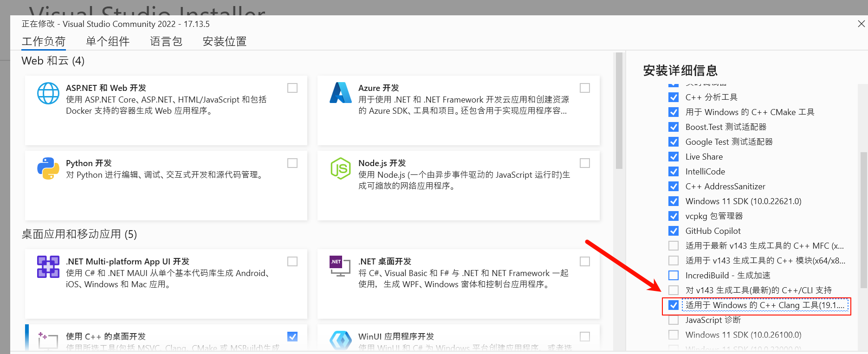868x354 pixels.
Task: Tick the .NET Multi-platform App UI checkbox
Action: (x=292, y=262)
